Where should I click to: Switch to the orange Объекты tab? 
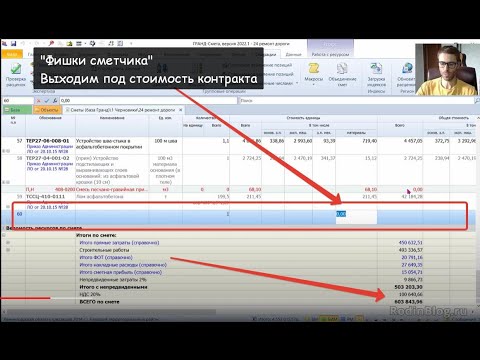tap(47, 110)
